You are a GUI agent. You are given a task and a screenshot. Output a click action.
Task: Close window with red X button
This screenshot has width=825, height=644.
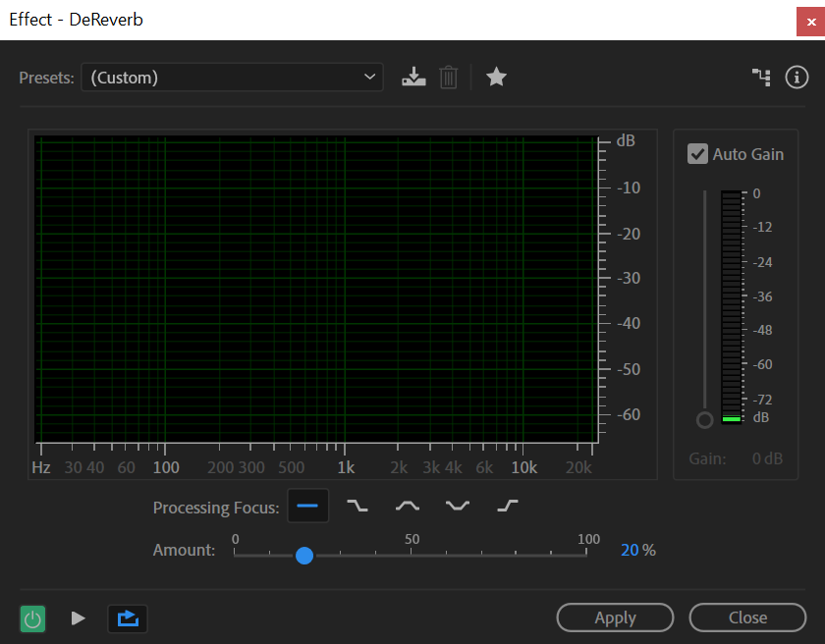point(811,22)
